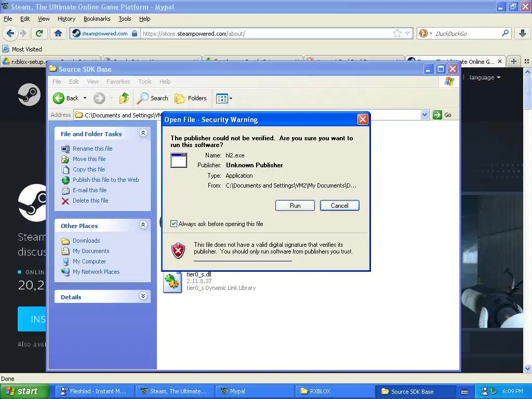The height and width of the screenshot is (399, 532).
Task: Click Search in the Explorer toolbar
Action: (x=153, y=98)
